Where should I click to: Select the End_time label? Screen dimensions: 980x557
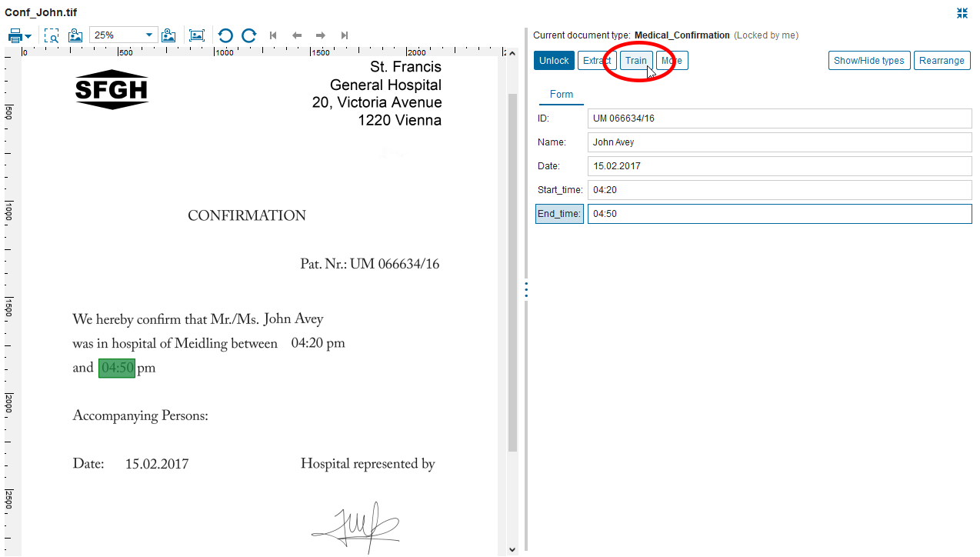[x=559, y=214]
